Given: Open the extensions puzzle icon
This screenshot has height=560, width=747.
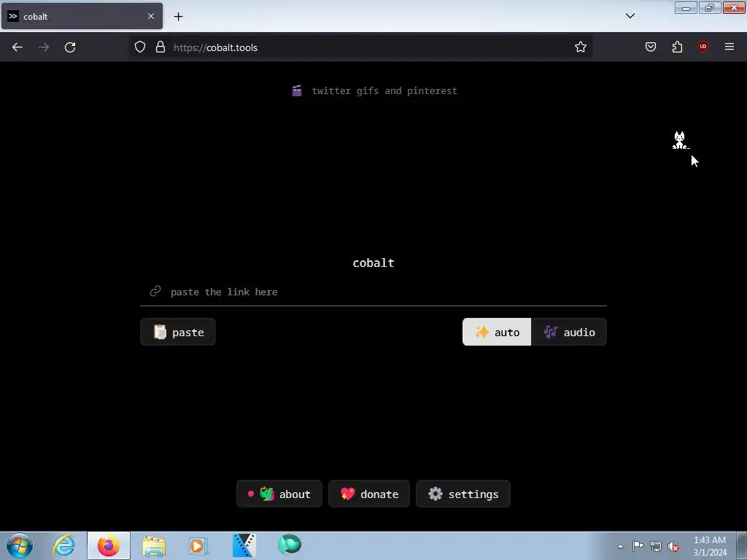Looking at the screenshot, I should (x=677, y=47).
